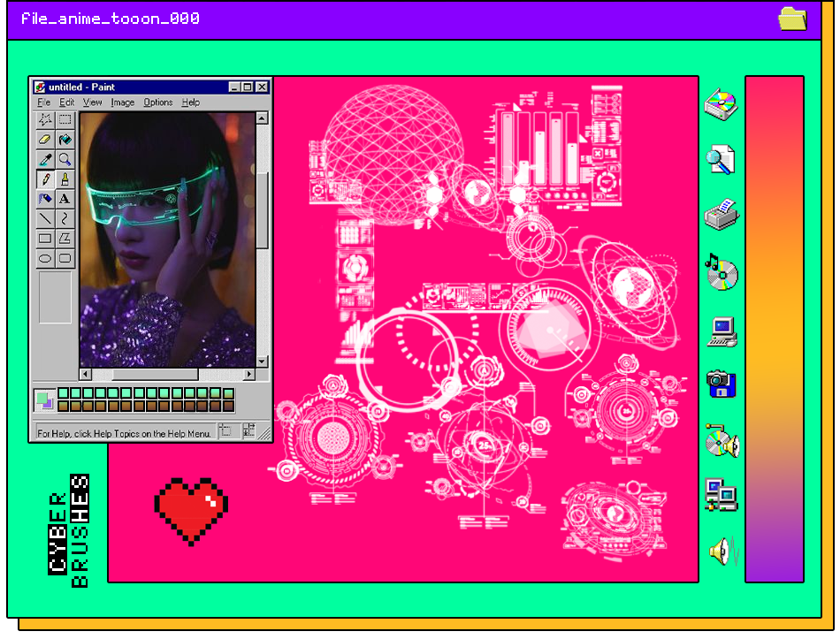The image size is (840, 639).
Task: Pick the Rectangle shape tool in Paint
Action: click(45, 239)
